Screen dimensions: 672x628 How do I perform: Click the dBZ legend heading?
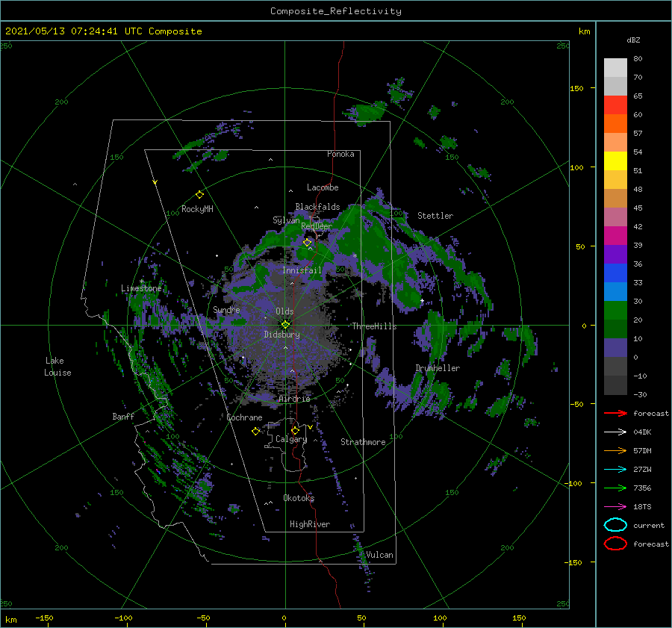633,40
